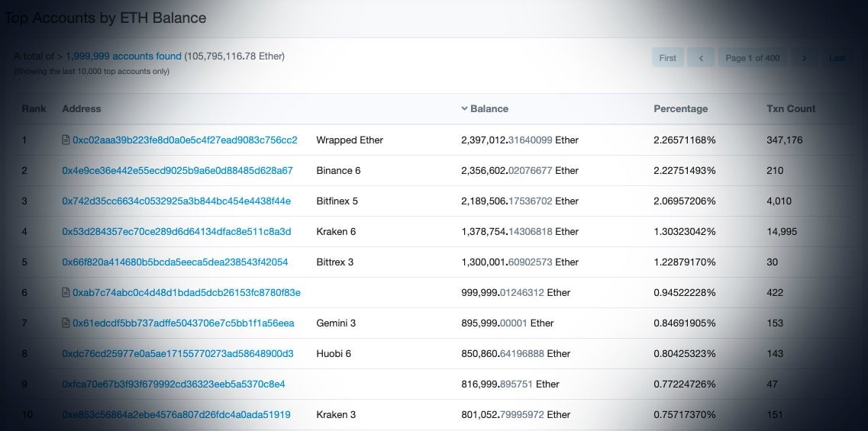
Task: Click balance 2,189,506.17536702 Ether
Action: pos(520,201)
